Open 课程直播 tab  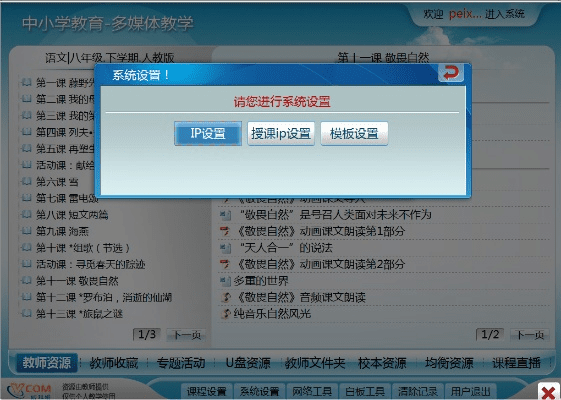(x=516, y=363)
